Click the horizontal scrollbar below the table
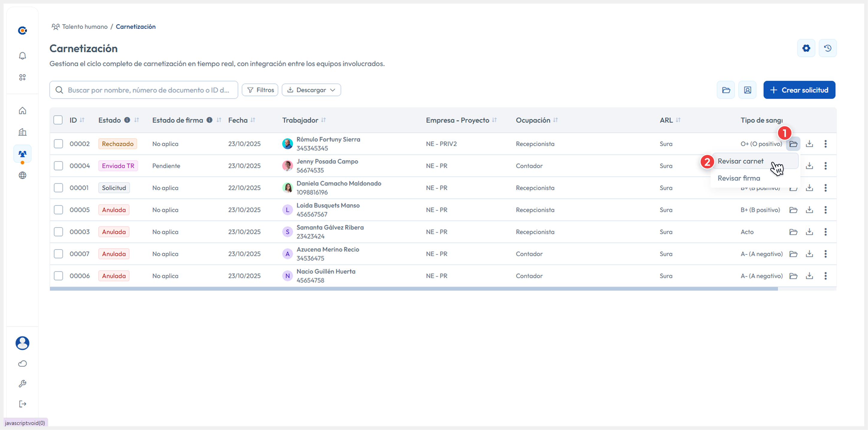Screen dimensions: 868x430 coord(413,289)
